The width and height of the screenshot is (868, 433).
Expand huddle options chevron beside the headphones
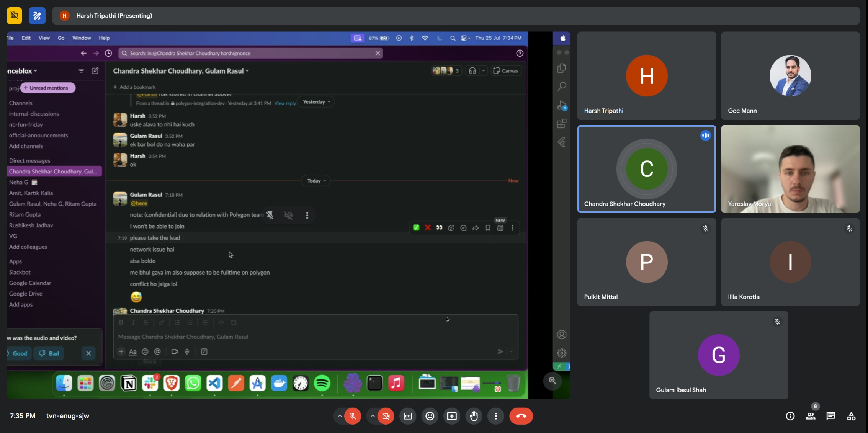point(483,71)
